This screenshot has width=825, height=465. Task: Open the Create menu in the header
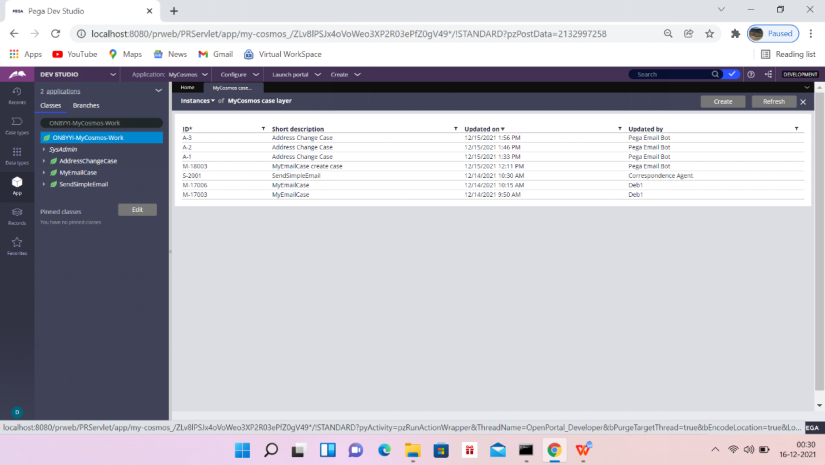click(345, 74)
